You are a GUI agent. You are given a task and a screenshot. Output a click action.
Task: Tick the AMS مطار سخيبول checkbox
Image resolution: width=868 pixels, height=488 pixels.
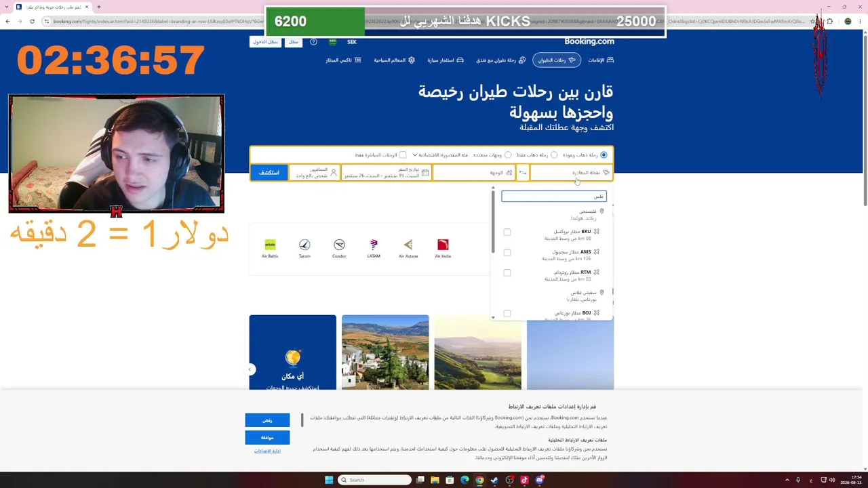point(507,252)
